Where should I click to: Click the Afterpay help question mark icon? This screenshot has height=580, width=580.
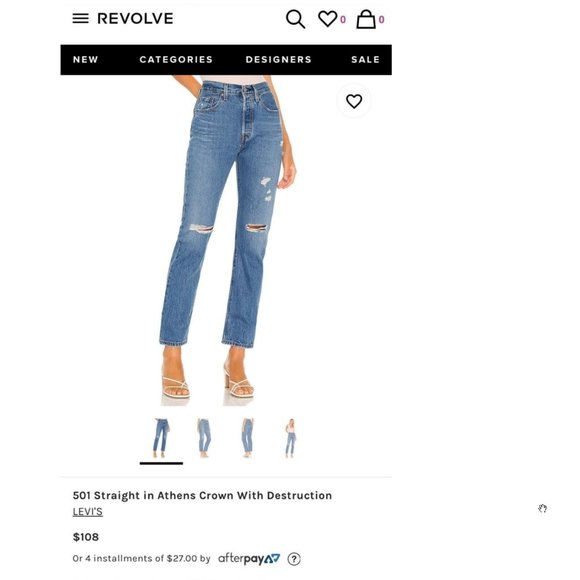tap(294, 559)
